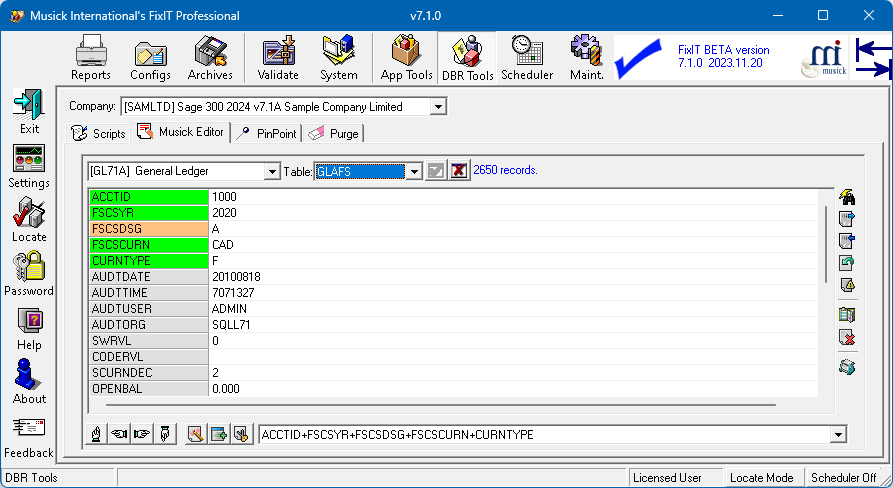
Task: Select the ACCTID field label
Action: [149, 197]
